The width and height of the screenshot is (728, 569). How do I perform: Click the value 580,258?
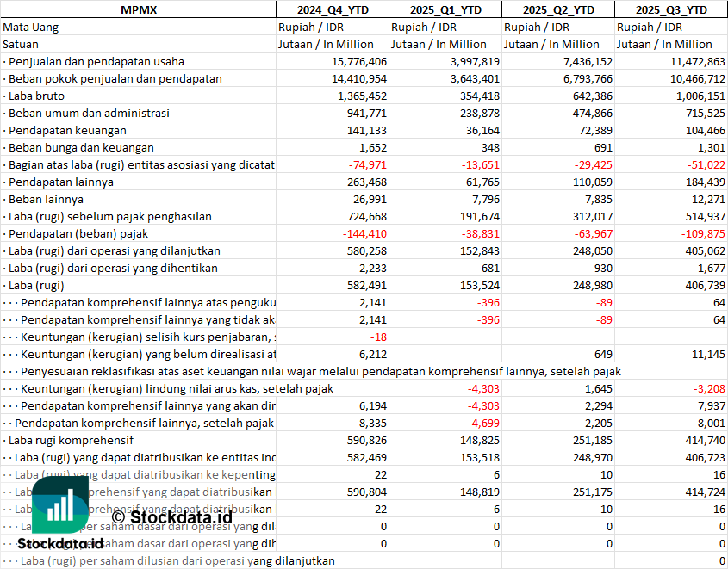[367, 250]
